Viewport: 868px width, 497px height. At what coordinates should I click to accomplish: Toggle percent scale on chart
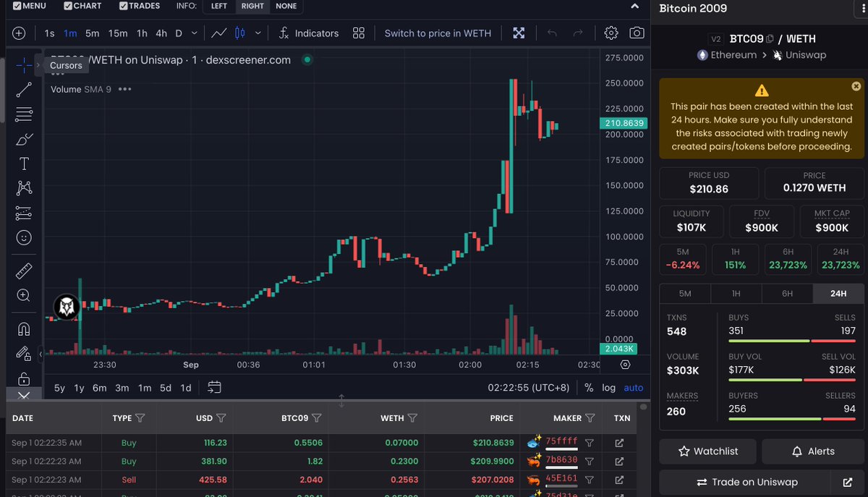589,388
